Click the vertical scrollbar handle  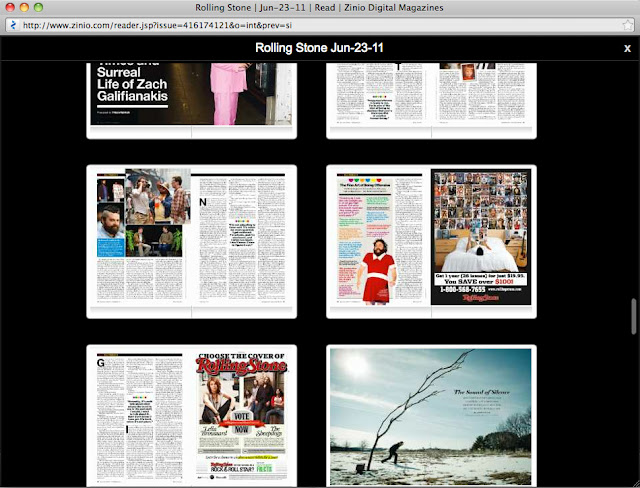[633, 316]
